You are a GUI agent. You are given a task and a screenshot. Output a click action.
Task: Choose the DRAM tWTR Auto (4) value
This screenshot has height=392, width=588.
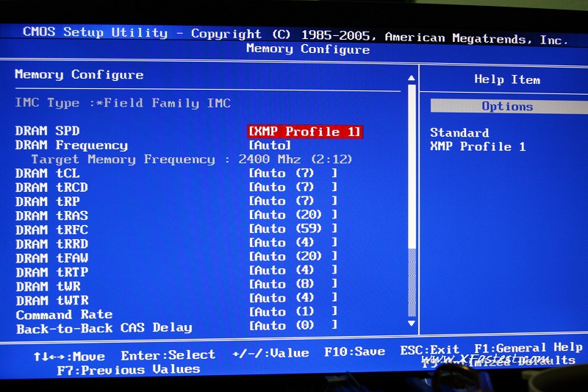pyautogui.click(x=293, y=298)
